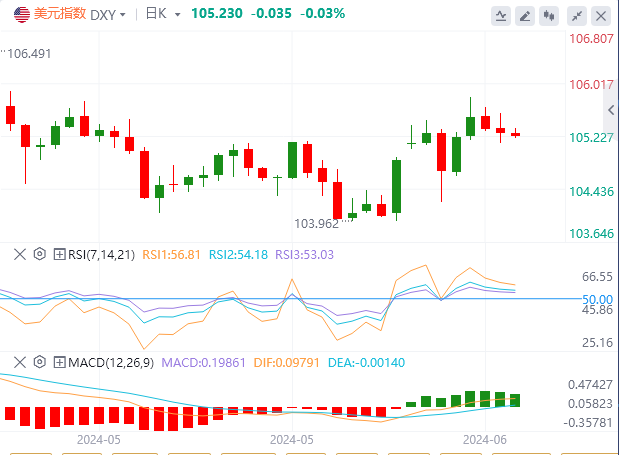Click the 106.807 price axis label

point(591,39)
